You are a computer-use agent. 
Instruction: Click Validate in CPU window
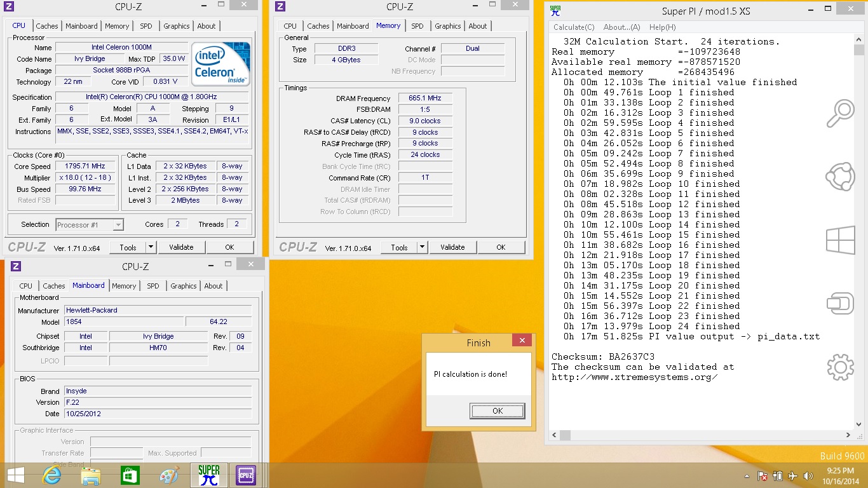tap(181, 247)
